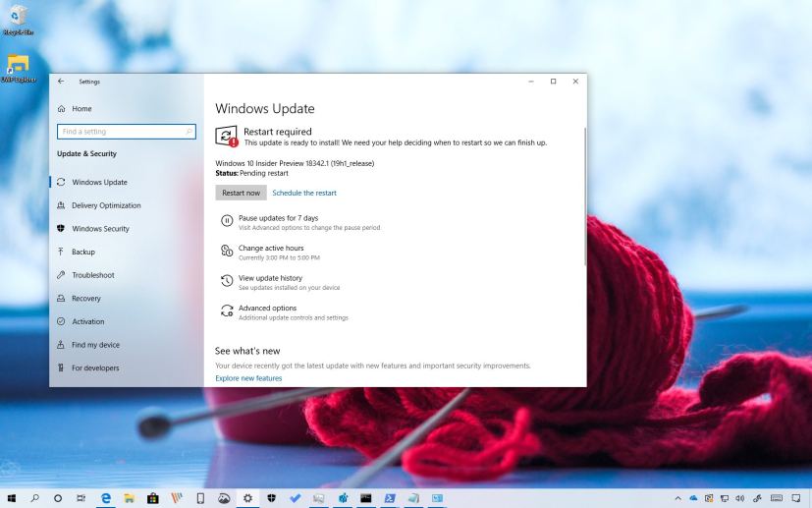Open the Explore new features link
Viewport: 812px width, 508px height.
coord(248,378)
